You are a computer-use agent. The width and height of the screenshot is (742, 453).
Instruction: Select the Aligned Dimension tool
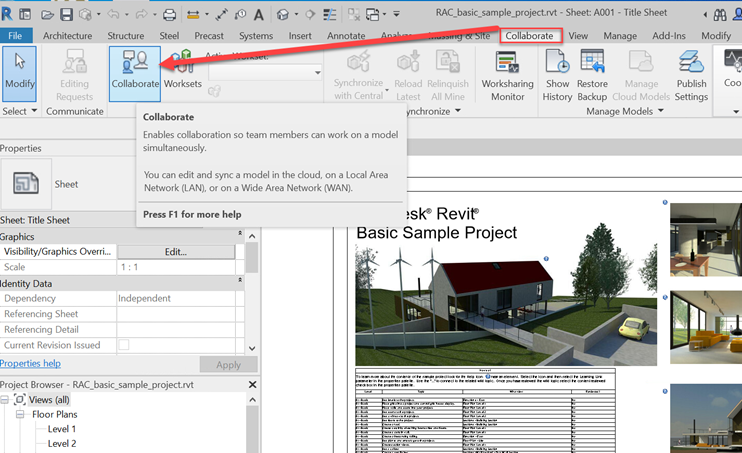(x=221, y=15)
